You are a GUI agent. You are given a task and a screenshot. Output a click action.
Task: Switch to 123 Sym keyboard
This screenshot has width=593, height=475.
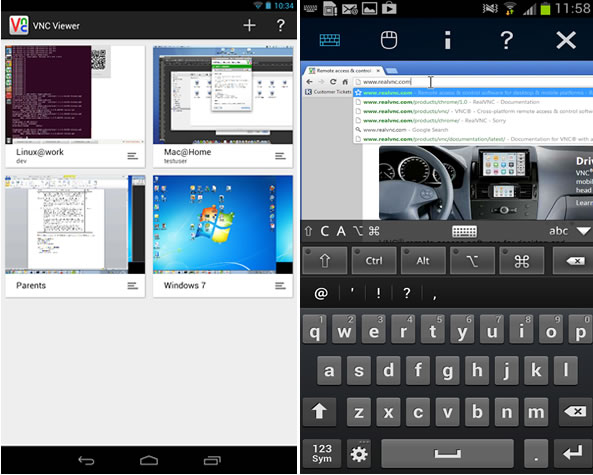[x=322, y=453]
